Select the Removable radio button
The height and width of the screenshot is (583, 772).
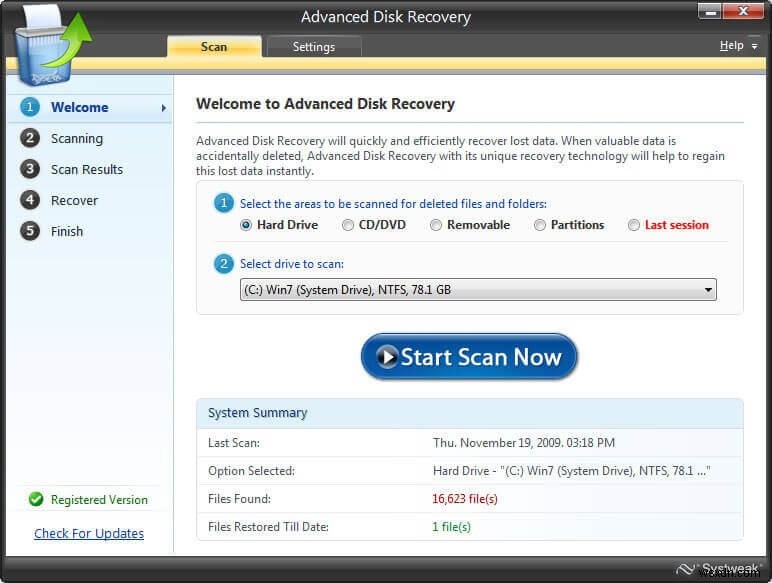pyautogui.click(x=436, y=225)
